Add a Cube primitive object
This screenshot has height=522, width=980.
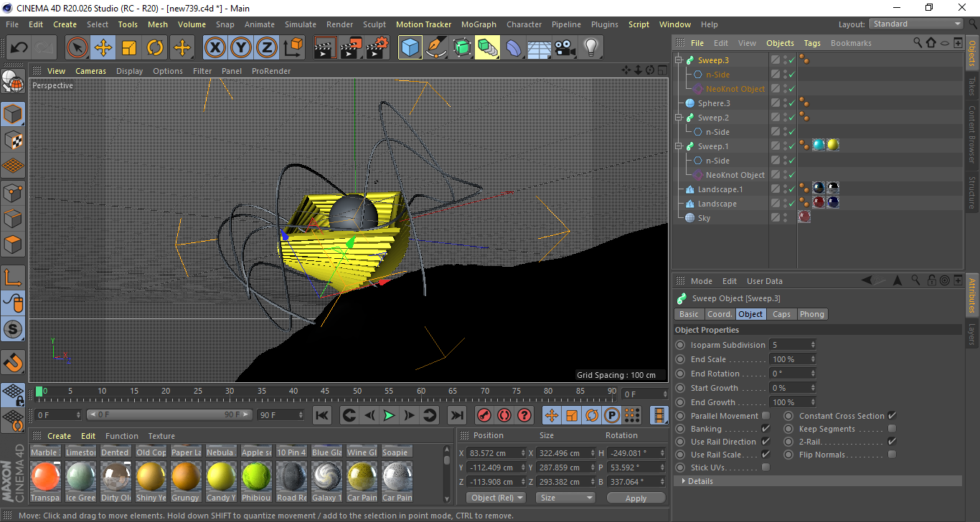(410, 48)
